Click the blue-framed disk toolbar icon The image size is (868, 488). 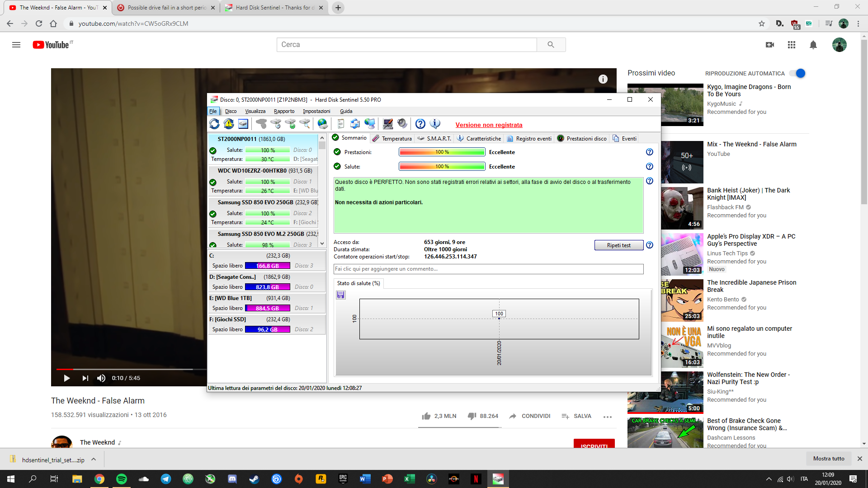click(243, 124)
